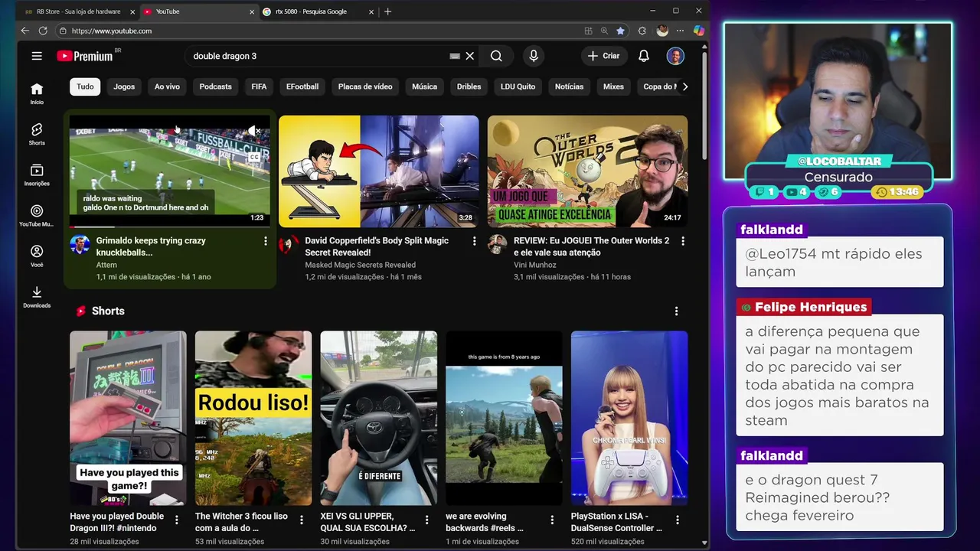Open the PlayStation x LISA short thumbnail
Viewport: 980px width, 551px height.
629,418
